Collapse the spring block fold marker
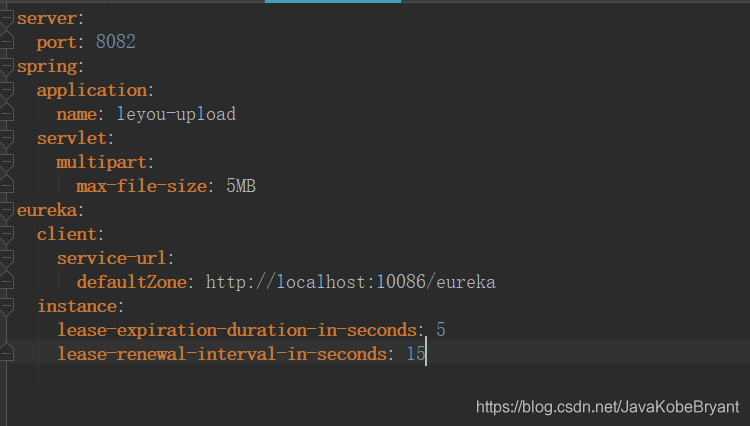 coord(6,67)
